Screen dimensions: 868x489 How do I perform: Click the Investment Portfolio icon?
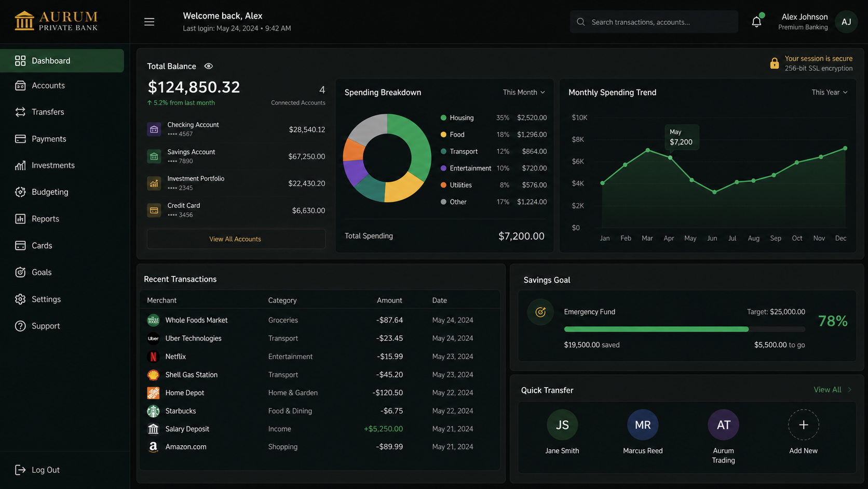click(154, 183)
